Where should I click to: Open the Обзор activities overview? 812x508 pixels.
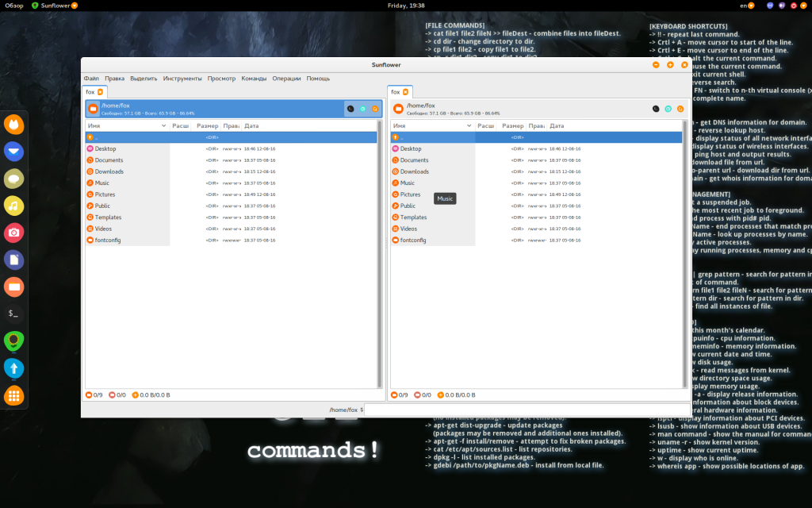click(x=14, y=6)
